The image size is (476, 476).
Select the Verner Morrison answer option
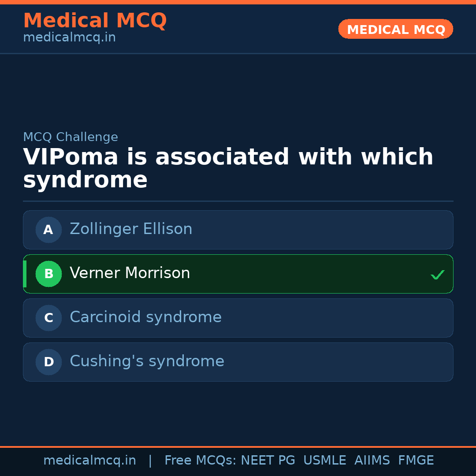[x=238, y=274]
